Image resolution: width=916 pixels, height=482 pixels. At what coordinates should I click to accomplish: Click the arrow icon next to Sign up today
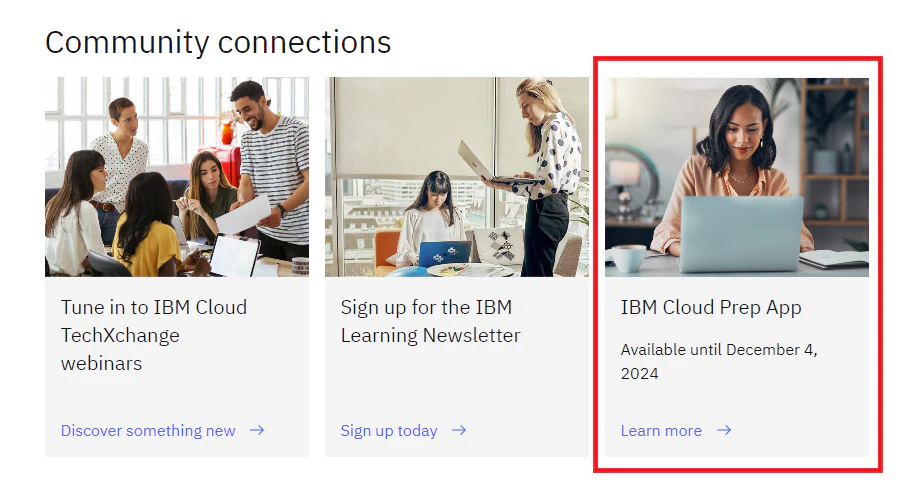tap(459, 431)
